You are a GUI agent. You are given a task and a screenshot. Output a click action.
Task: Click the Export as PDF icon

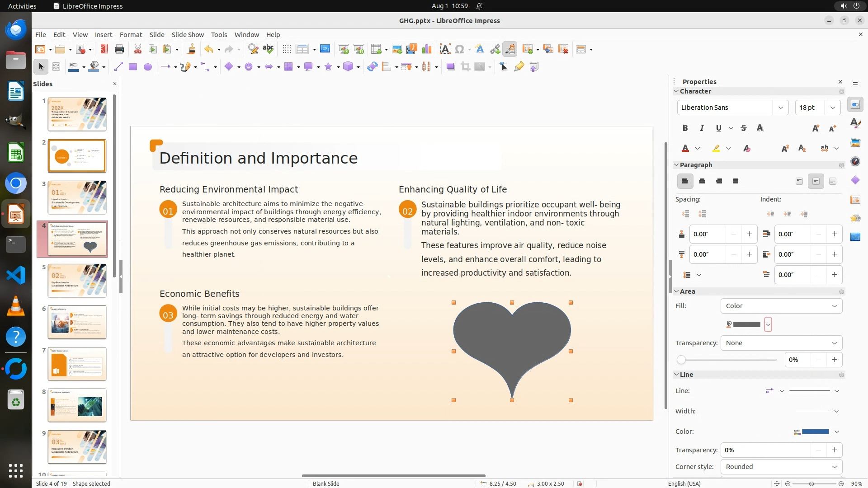[x=104, y=49]
